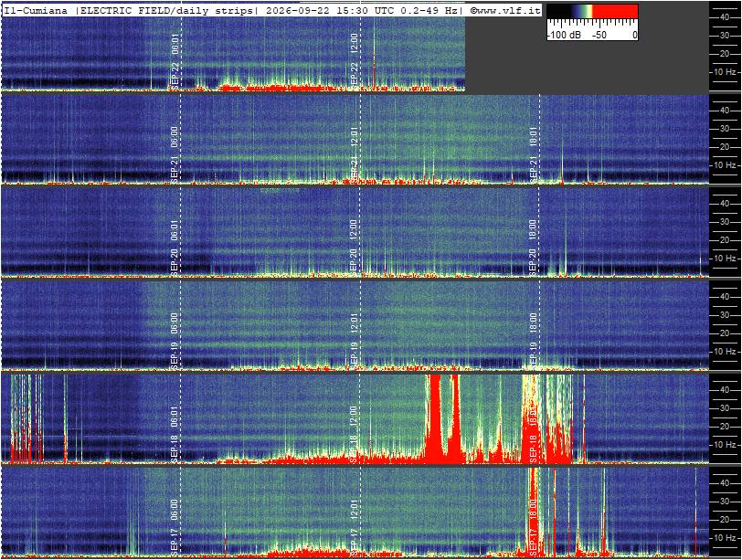
Task: Click the red section of the dB color scale
Action: click(615, 11)
